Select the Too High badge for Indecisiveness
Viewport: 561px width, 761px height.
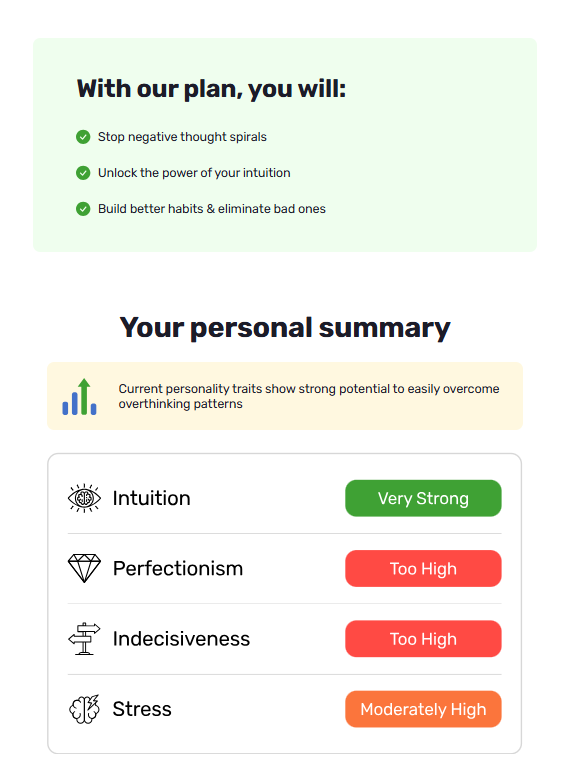(423, 639)
